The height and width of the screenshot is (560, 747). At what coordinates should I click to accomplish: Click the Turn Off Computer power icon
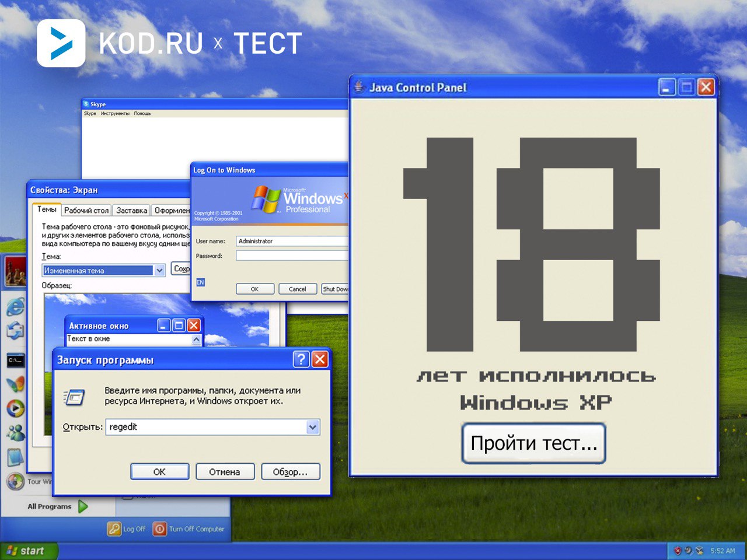click(159, 529)
